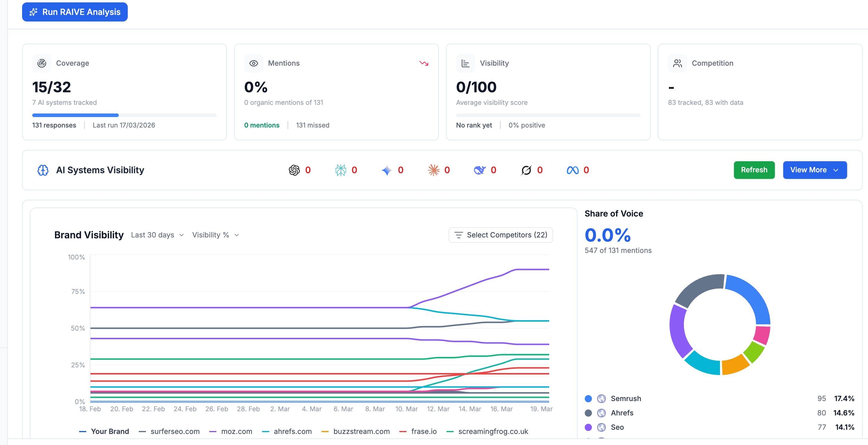Hide the frase.io chart series
Image resolution: width=868 pixels, height=445 pixels.
click(424, 431)
